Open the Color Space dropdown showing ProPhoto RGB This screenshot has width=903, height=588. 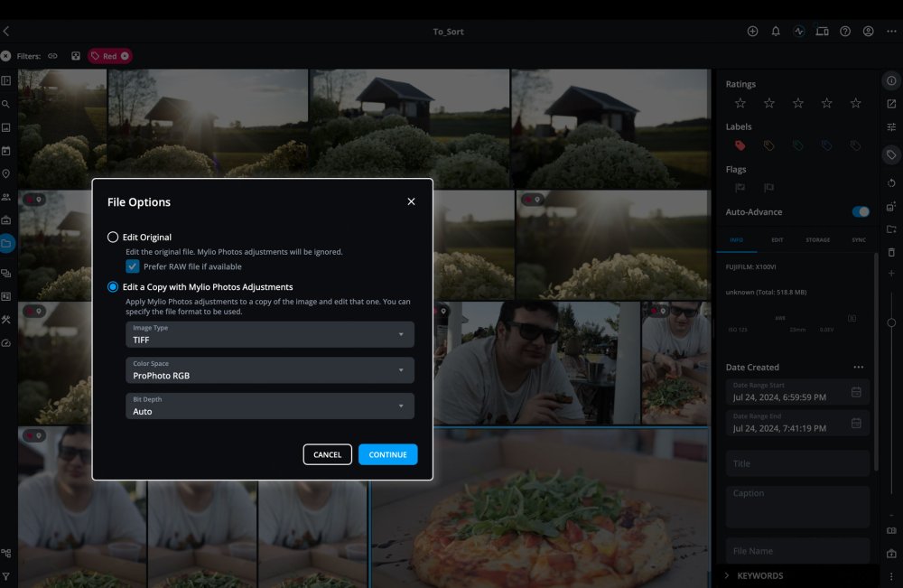269,370
